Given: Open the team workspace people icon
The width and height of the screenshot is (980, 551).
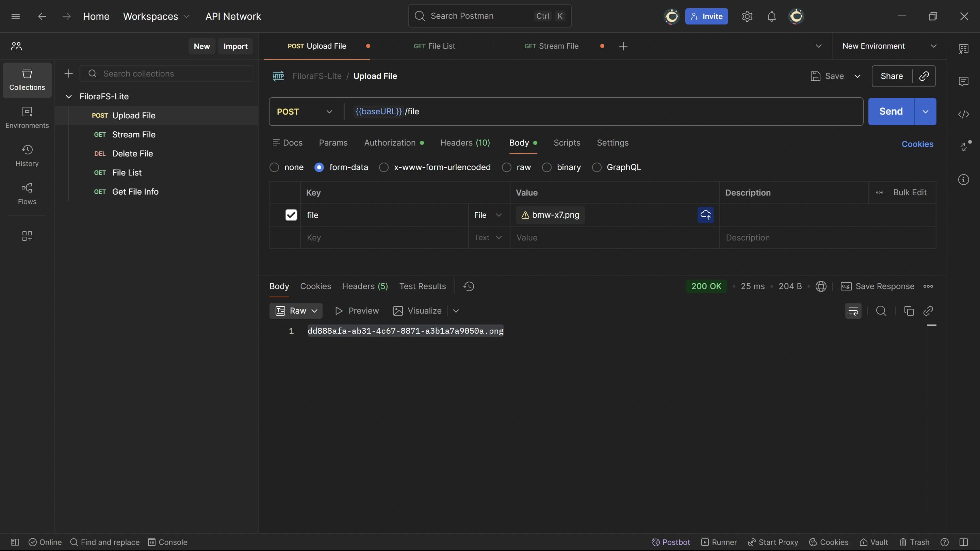Looking at the screenshot, I should tap(16, 46).
